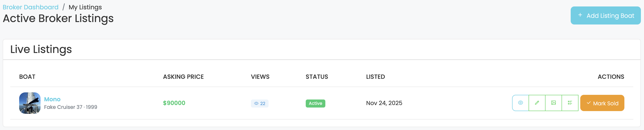Click the checkmark inside Mark Sold

(x=589, y=103)
